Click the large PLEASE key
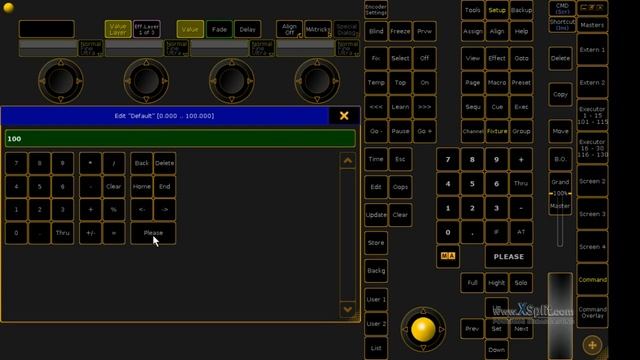 (x=509, y=256)
